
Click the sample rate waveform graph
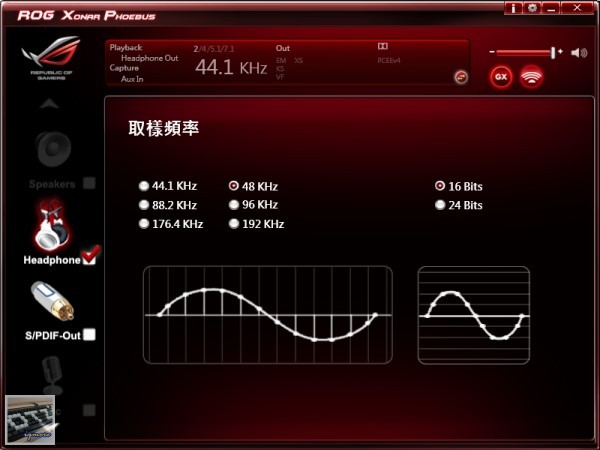(268, 315)
